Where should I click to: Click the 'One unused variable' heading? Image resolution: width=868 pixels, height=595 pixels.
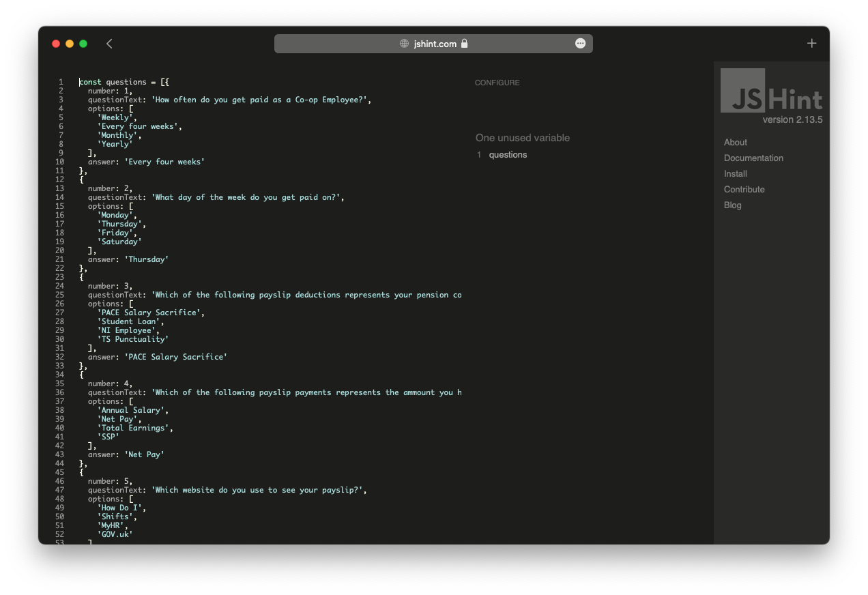[523, 137]
